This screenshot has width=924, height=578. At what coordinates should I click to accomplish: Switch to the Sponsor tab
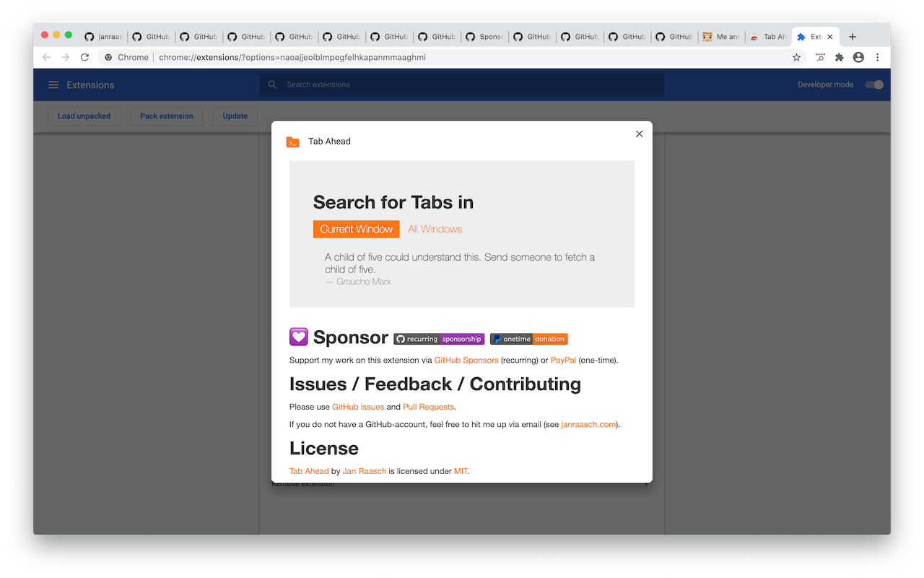484,37
